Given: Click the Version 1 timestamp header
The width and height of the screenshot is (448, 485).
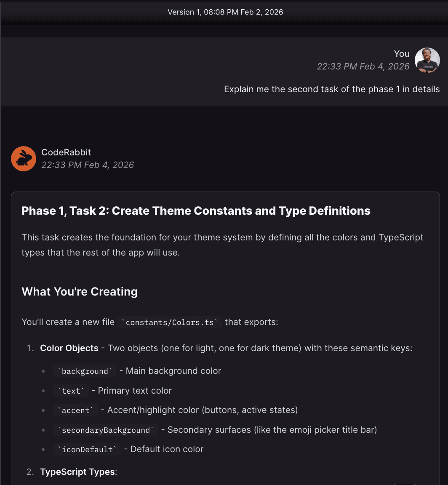Looking at the screenshot, I should click(225, 12).
